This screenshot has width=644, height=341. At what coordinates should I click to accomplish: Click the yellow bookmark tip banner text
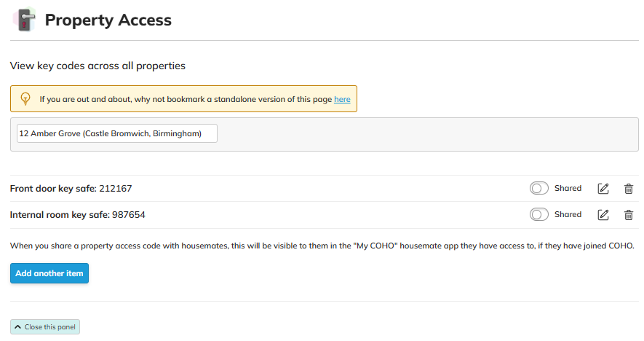[186, 99]
